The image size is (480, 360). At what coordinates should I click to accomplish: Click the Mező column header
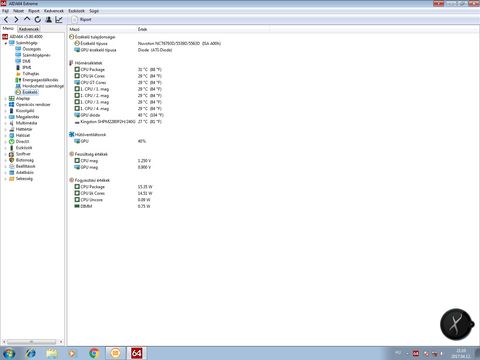click(102, 29)
